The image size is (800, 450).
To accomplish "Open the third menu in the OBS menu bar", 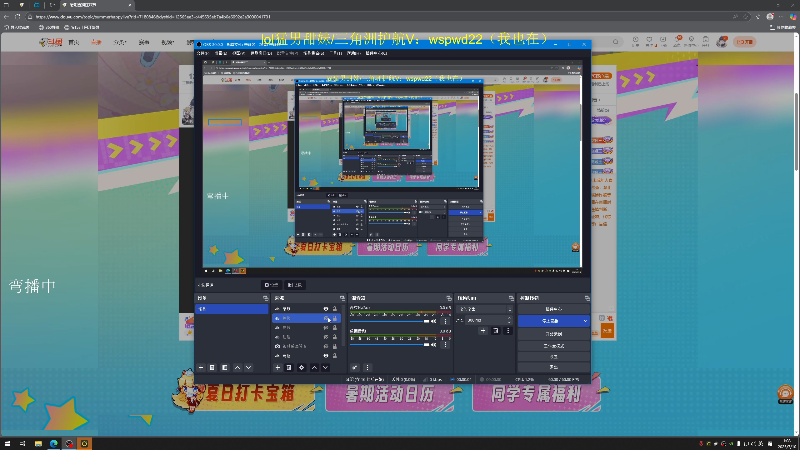I will (239, 53).
